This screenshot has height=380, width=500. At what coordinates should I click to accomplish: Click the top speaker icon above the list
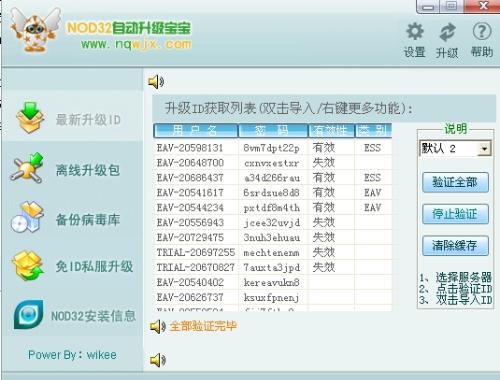click(156, 82)
